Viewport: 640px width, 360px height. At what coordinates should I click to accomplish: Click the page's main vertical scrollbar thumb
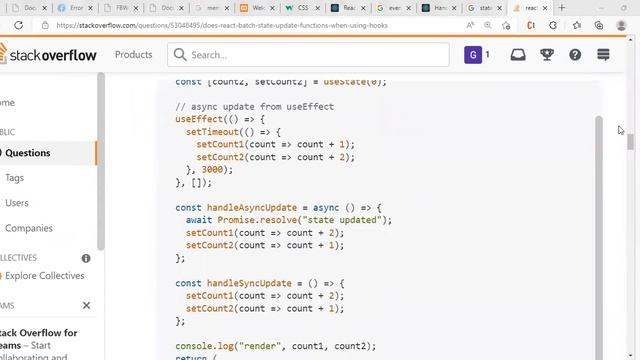[x=631, y=142]
